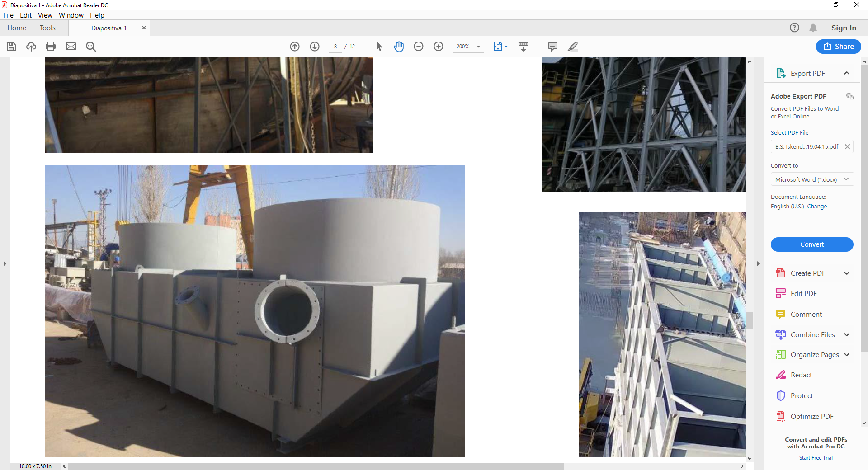The width and height of the screenshot is (868, 470).
Task: Expand the Combine Files chevron
Action: click(847, 334)
